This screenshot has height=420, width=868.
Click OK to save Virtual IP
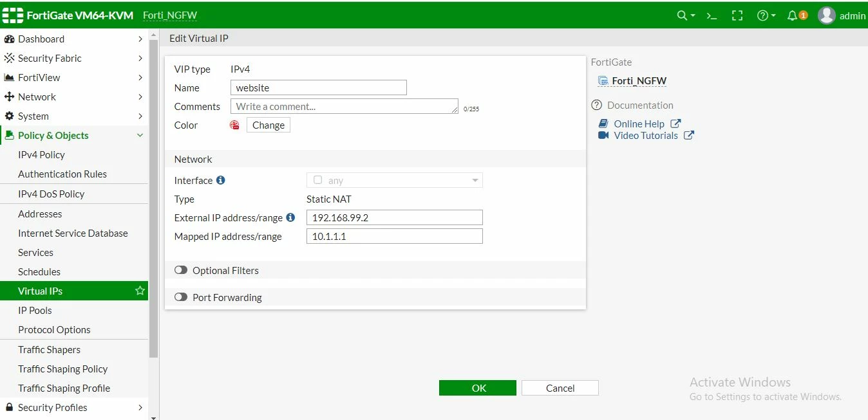478,388
